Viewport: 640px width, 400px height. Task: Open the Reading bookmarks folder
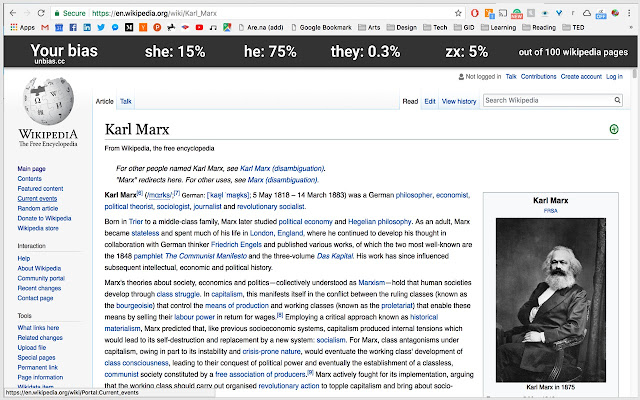[539, 27]
